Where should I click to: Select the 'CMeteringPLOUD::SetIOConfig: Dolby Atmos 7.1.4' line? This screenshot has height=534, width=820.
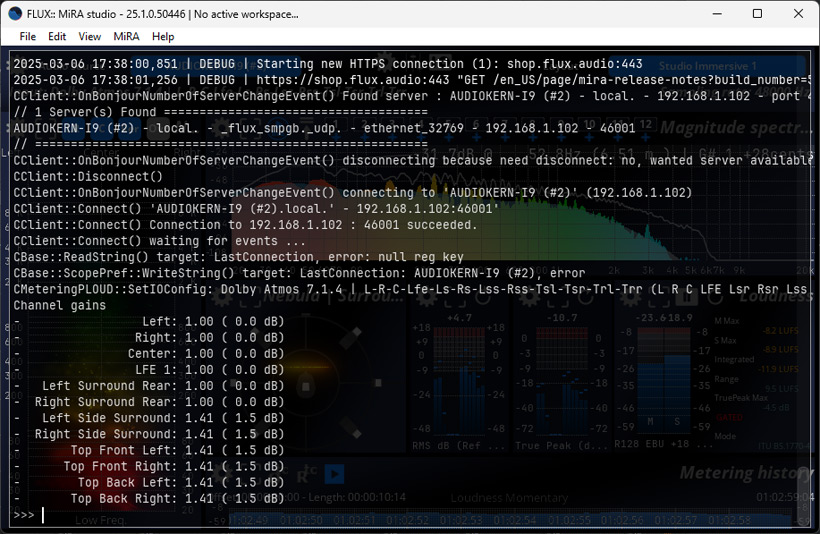[412, 289]
